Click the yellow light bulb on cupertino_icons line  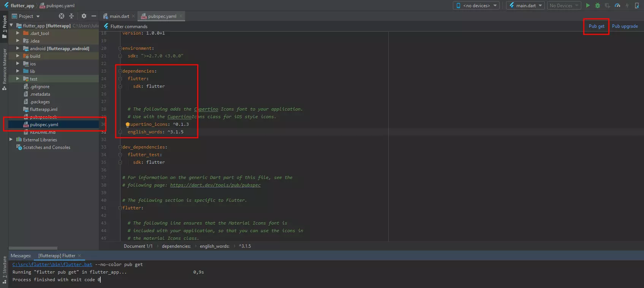click(x=128, y=125)
